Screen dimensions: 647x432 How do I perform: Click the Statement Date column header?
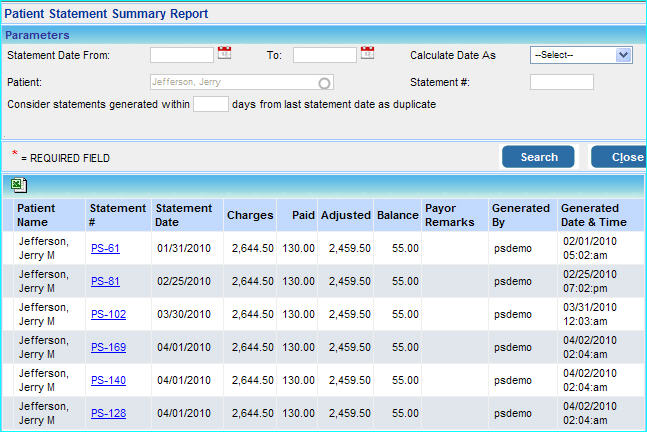(x=184, y=215)
